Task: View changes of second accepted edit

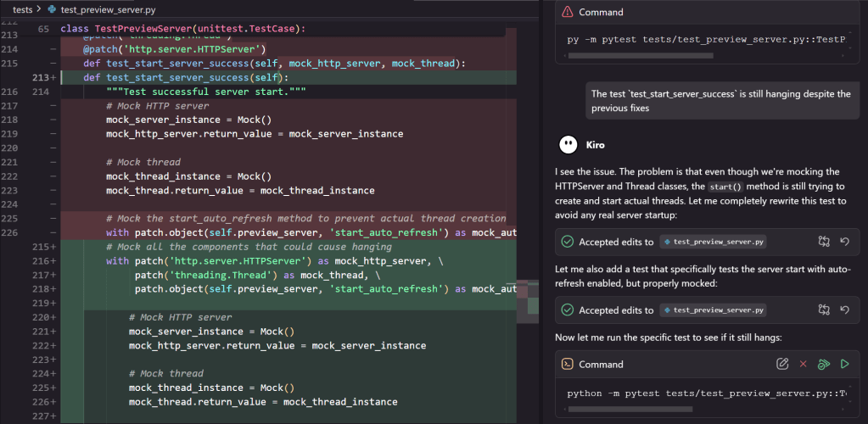Action: tap(823, 310)
